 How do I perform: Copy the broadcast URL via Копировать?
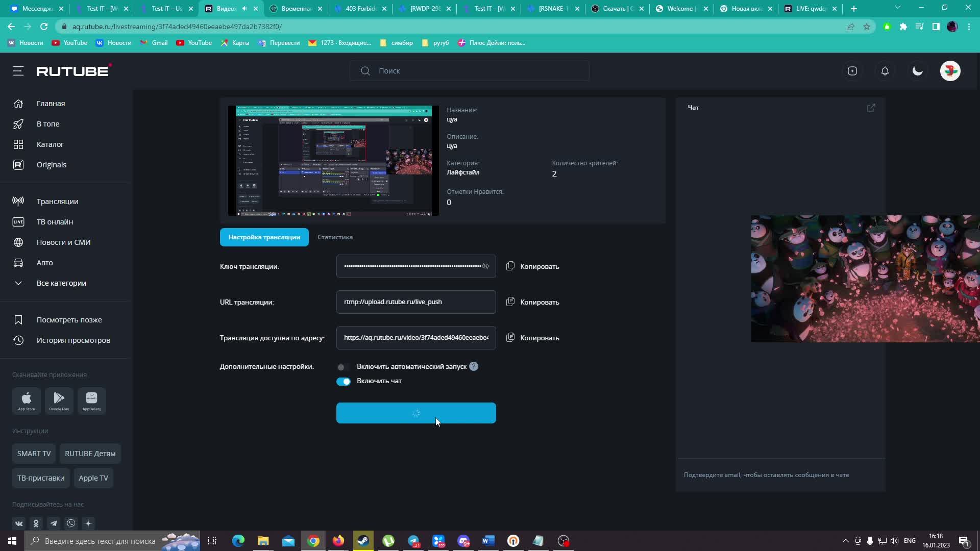[533, 302]
